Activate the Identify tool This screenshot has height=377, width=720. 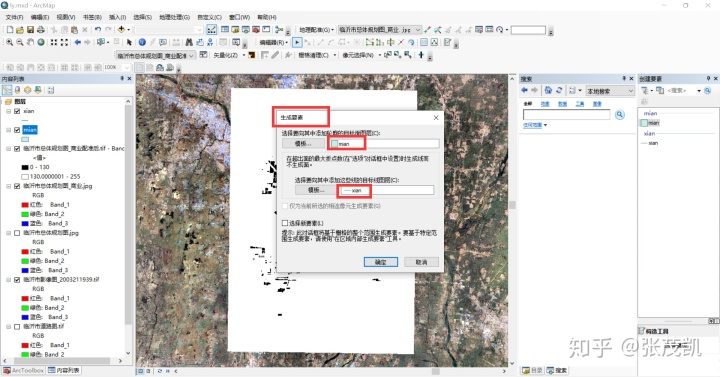click(142, 42)
